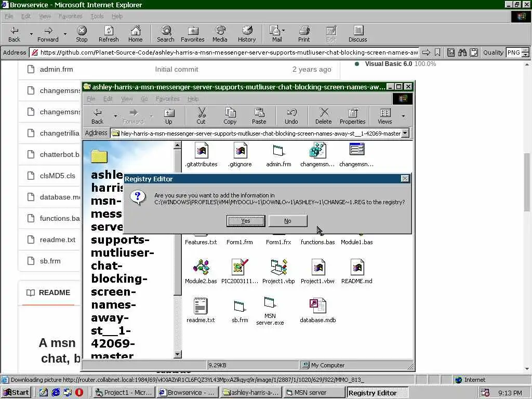
Task: Click No in Registry Editor dialog
Action: pos(288,221)
